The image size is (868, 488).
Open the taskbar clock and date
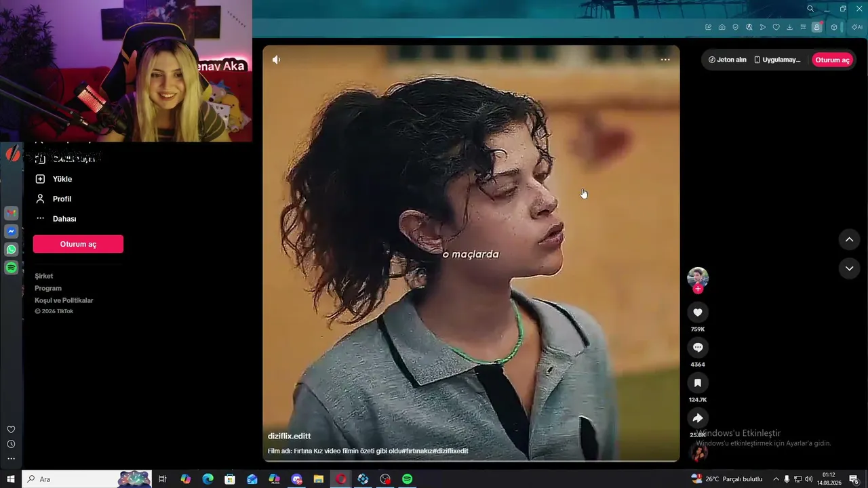coord(829,479)
